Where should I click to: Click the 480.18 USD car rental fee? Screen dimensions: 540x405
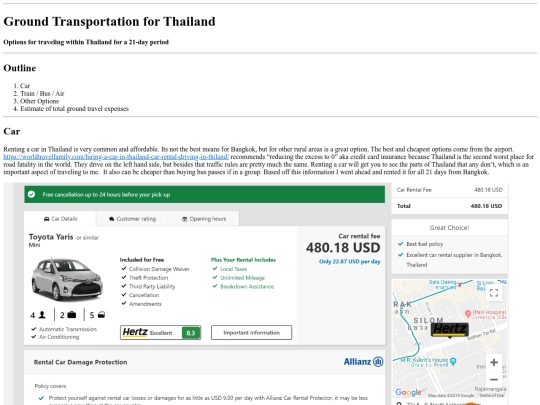tap(343, 248)
